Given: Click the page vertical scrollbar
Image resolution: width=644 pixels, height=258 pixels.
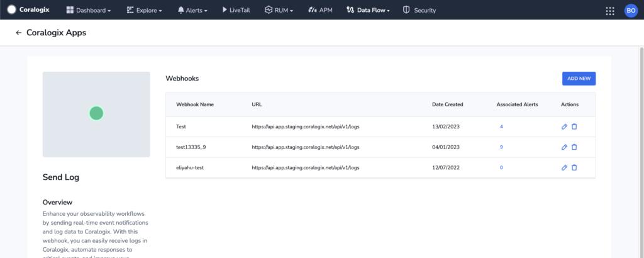Looking at the screenshot, I should click(641, 152).
